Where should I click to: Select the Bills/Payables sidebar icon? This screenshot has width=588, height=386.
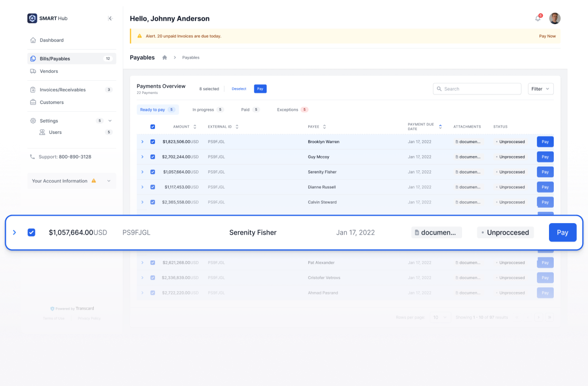tap(33, 59)
